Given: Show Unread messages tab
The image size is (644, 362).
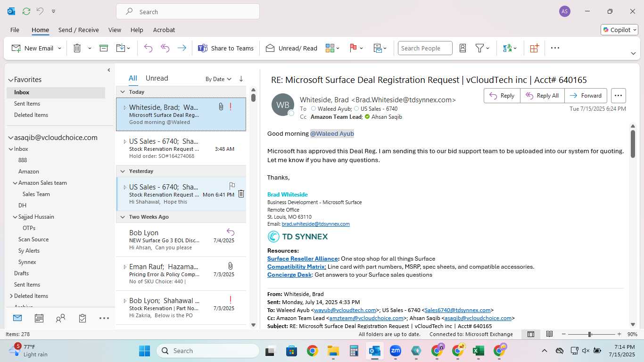Looking at the screenshot, I should click(x=157, y=78).
